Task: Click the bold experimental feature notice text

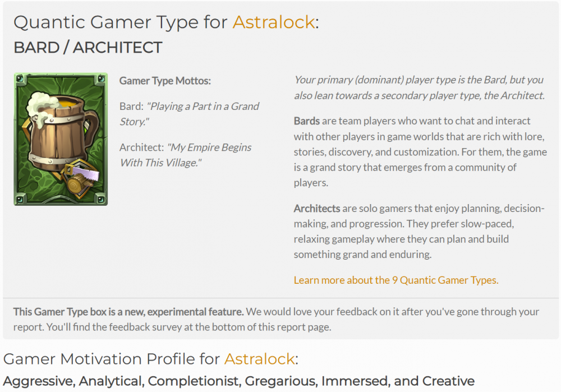Action: click(128, 312)
